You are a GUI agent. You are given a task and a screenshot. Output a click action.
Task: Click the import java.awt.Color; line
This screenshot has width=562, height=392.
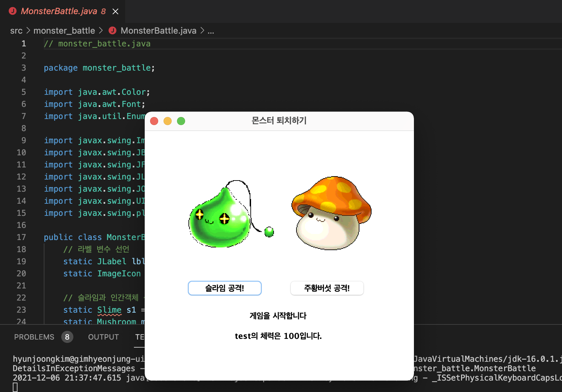point(97,92)
